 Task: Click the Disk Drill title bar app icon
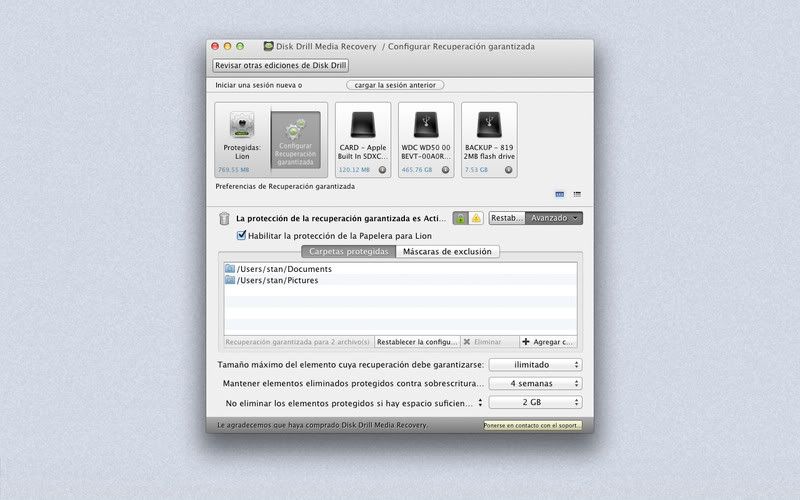pyautogui.click(x=268, y=46)
